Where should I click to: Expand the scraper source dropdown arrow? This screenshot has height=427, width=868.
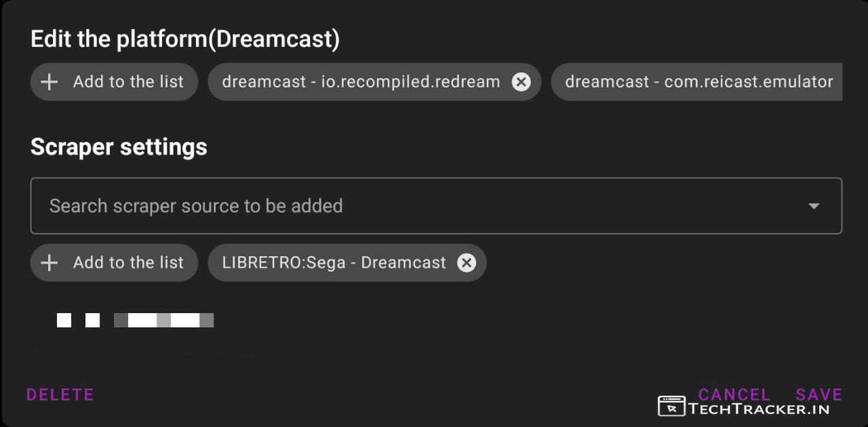point(814,206)
